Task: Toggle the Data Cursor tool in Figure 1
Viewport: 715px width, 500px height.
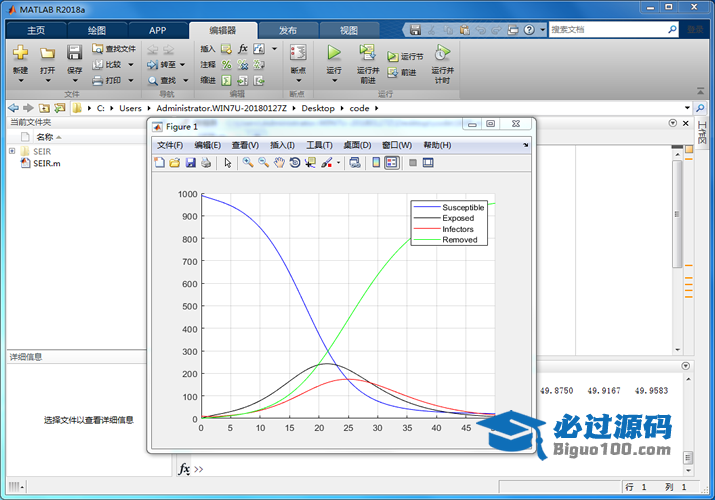Action: click(311, 163)
